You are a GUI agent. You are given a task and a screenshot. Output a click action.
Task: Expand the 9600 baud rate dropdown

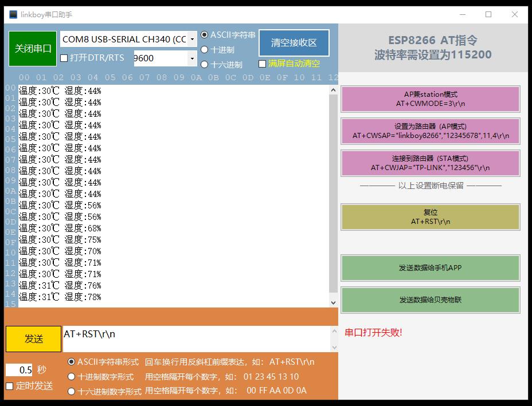point(192,58)
